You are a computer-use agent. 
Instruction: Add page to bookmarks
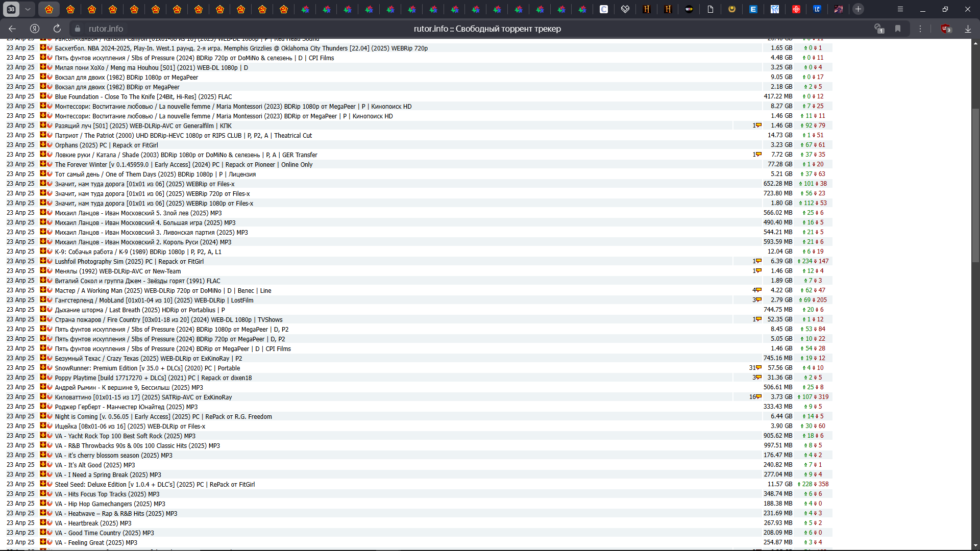(x=898, y=29)
